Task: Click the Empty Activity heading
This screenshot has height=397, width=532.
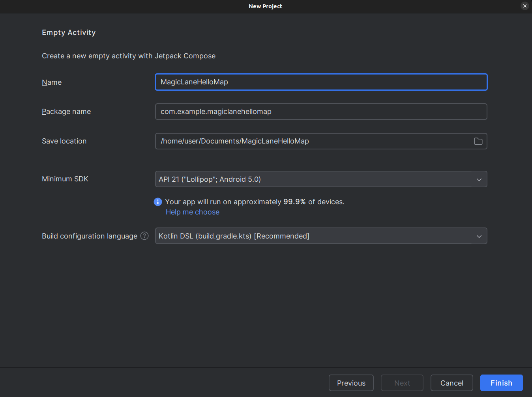Action: point(69,33)
